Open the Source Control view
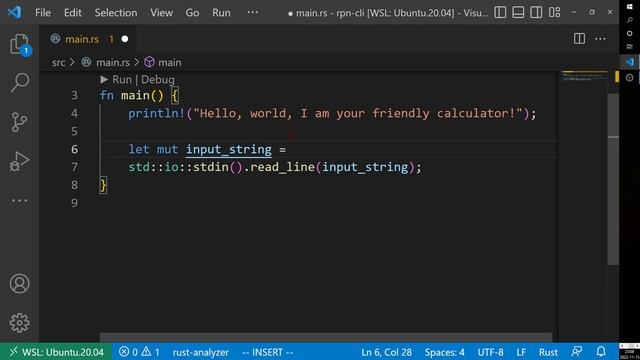This screenshot has width=640, height=360. [19, 122]
